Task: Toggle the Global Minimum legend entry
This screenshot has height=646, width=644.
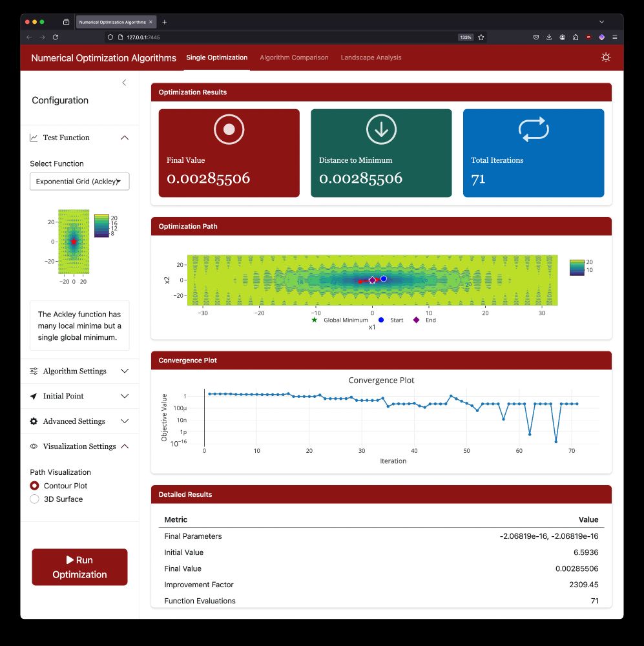Action: pyautogui.click(x=339, y=320)
